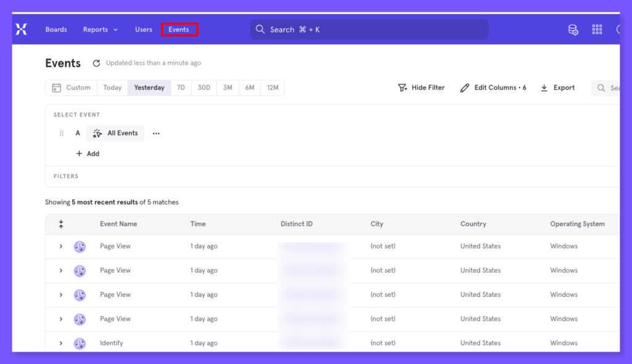
Task: Select the Yesterday date range
Action: click(x=149, y=88)
